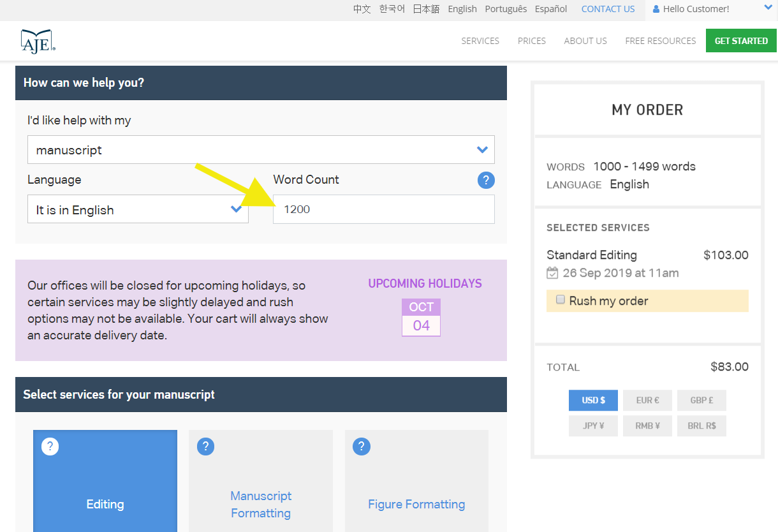Select the Manuscript Formatting service tile
The height and width of the screenshot is (532, 778).
(x=261, y=481)
